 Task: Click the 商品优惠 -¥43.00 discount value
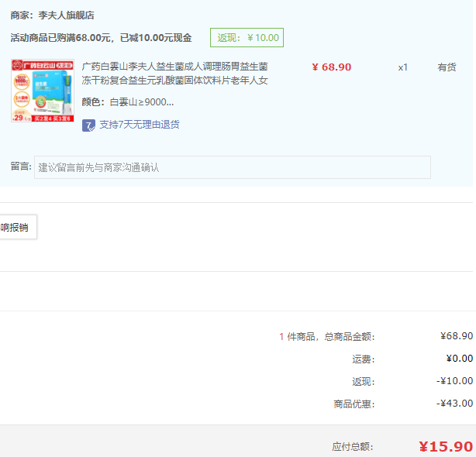(454, 404)
